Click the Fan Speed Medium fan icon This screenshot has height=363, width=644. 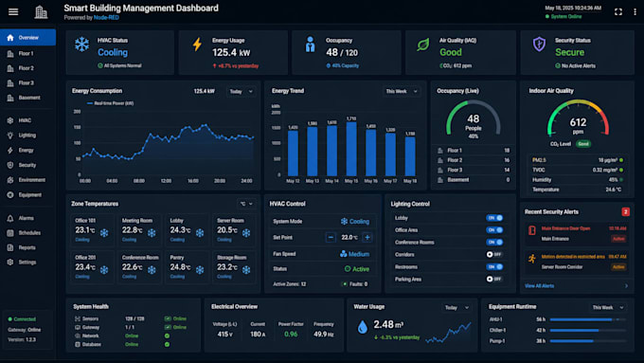coord(344,254)
